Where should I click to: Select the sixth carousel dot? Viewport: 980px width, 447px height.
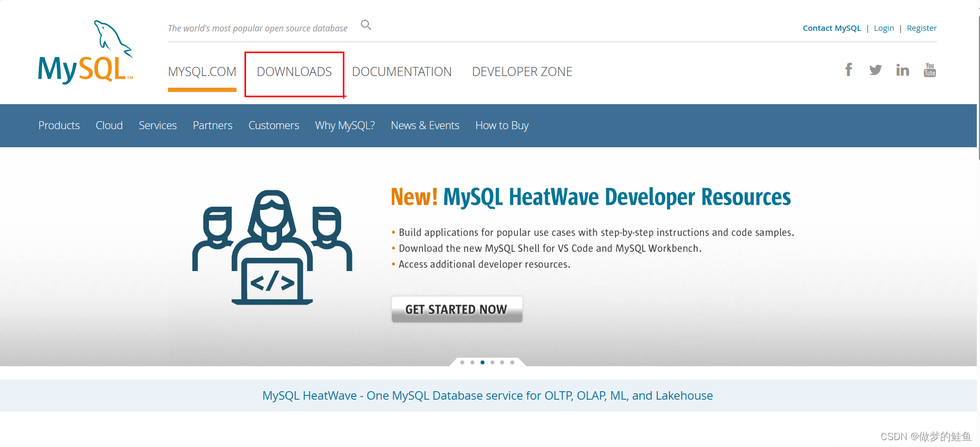[512, 362]
